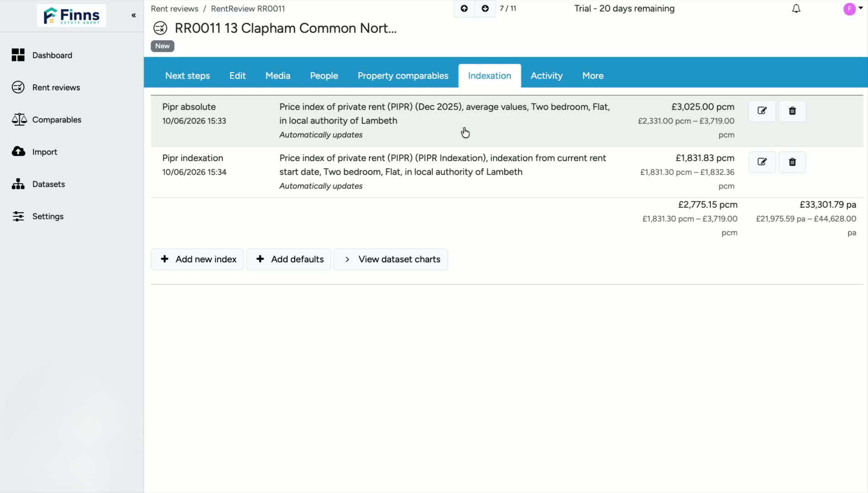Click the 7 / 11 record counter
The width and height of the screenshot is (868, 493).
click(508, 9)
